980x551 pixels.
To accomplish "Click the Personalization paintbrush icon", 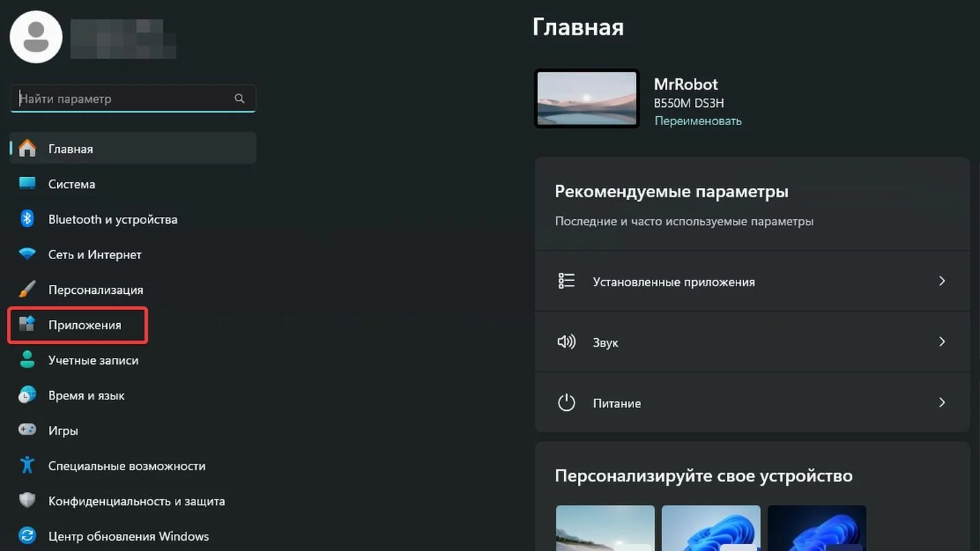I will (x=27, y=290).
